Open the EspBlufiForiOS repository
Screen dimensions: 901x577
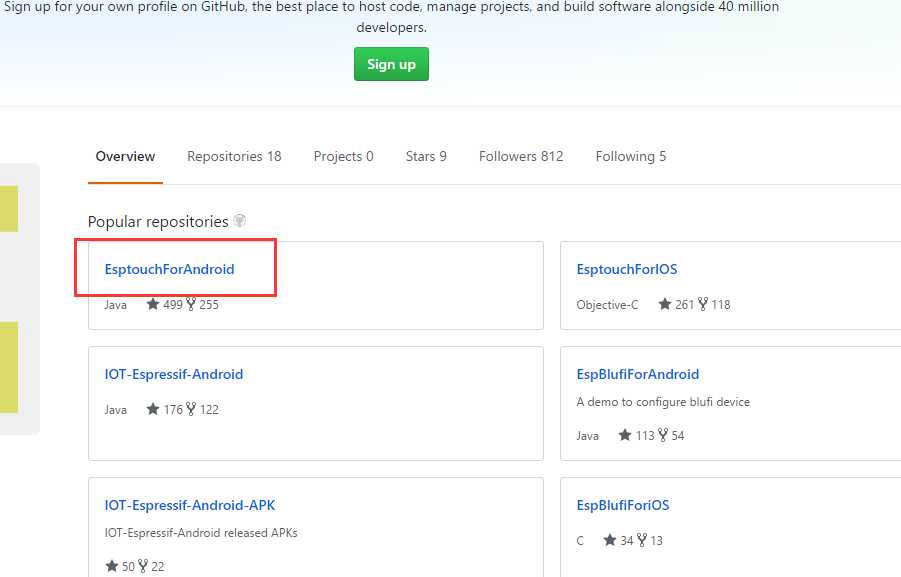tap(623, 505)
